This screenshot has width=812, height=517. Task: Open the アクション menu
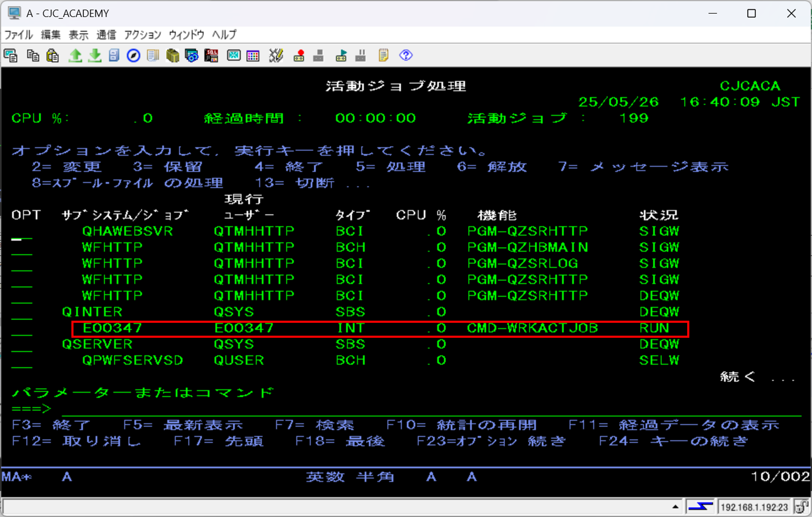[142, 34]
